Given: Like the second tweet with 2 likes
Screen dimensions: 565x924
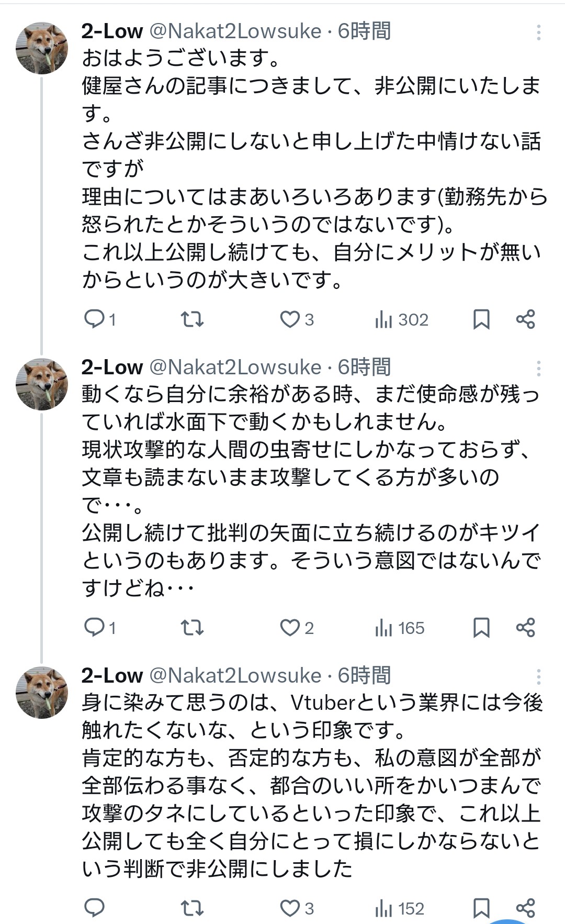Looking at the screenshot, I should (290, 627).
